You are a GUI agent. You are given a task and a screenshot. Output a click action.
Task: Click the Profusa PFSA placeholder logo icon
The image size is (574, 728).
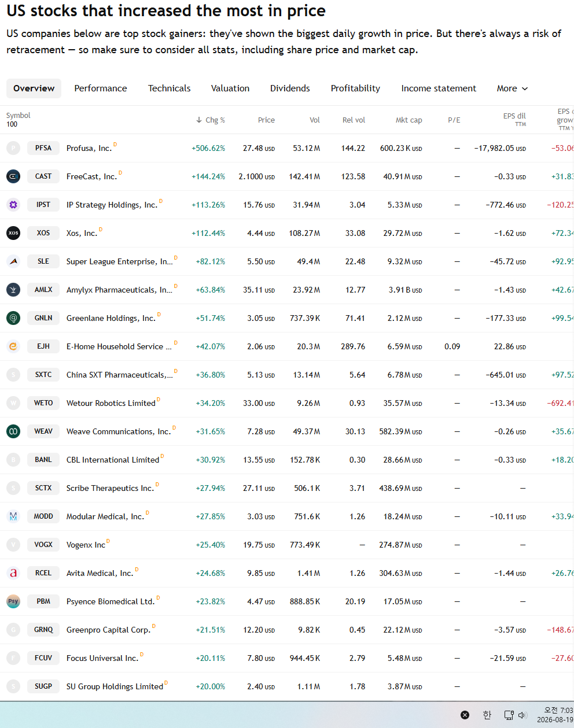(x=13, y=148)
